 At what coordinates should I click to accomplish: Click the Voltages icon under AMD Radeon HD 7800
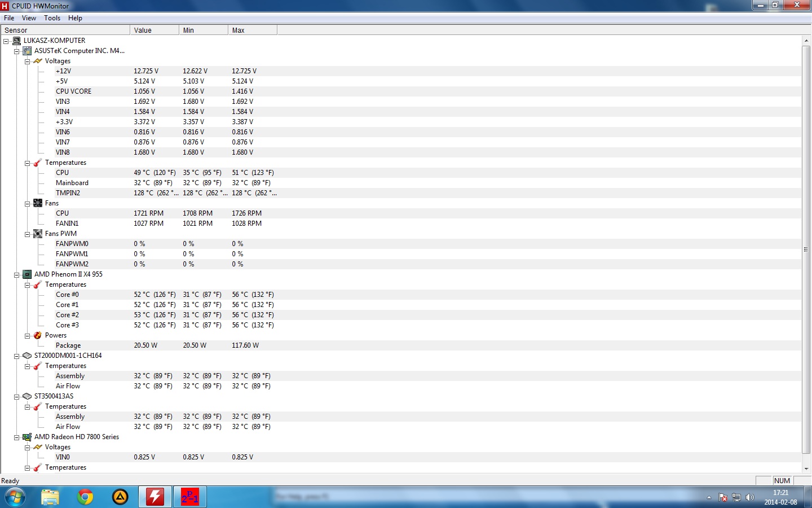pos(38,447)
